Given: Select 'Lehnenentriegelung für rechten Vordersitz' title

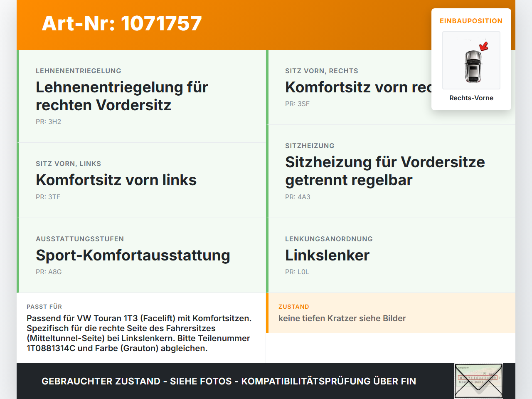Looking at the screenshot, I should click(x=122, y=96).
